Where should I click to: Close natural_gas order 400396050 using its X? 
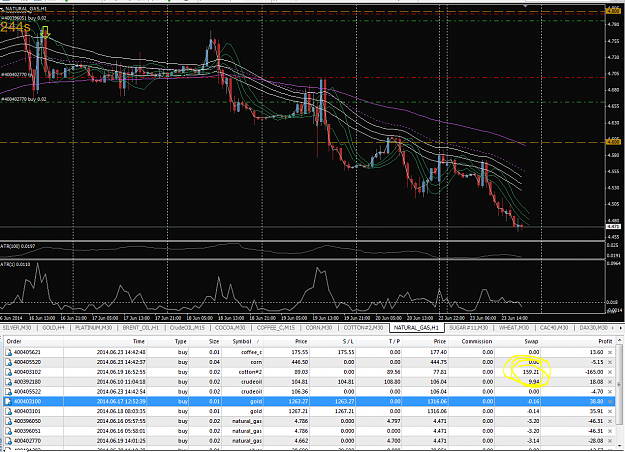pos(610,421)
